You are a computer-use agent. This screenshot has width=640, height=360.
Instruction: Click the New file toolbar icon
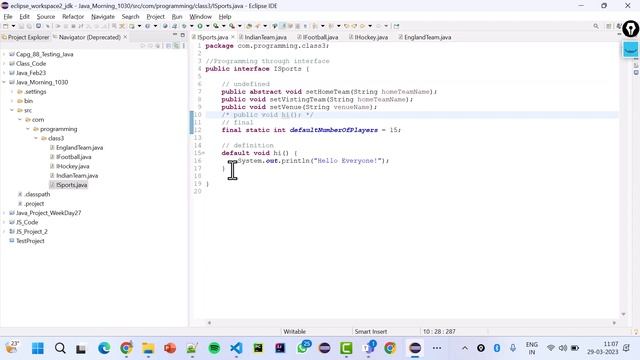pyautogui.click(x=5, y=26)
